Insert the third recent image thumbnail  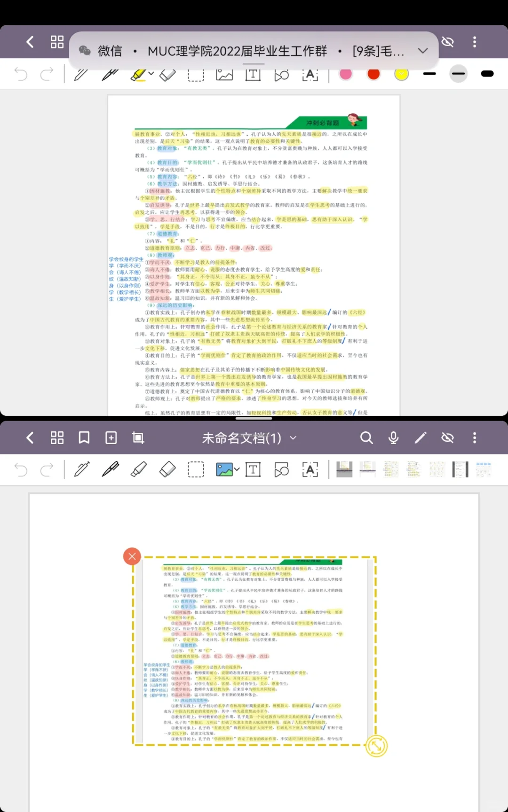point(390,469)
